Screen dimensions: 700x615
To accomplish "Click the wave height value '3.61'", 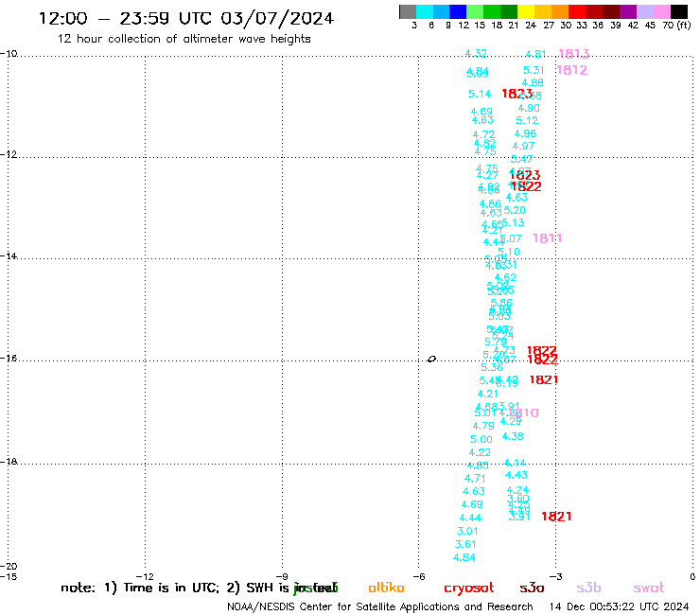I will 465,544.
